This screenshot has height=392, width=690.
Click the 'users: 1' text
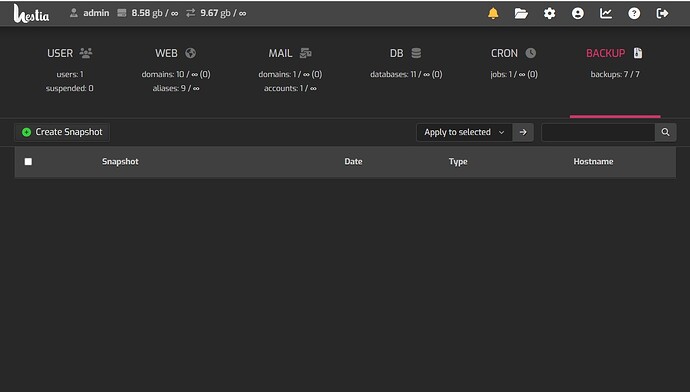pos(70,74)
